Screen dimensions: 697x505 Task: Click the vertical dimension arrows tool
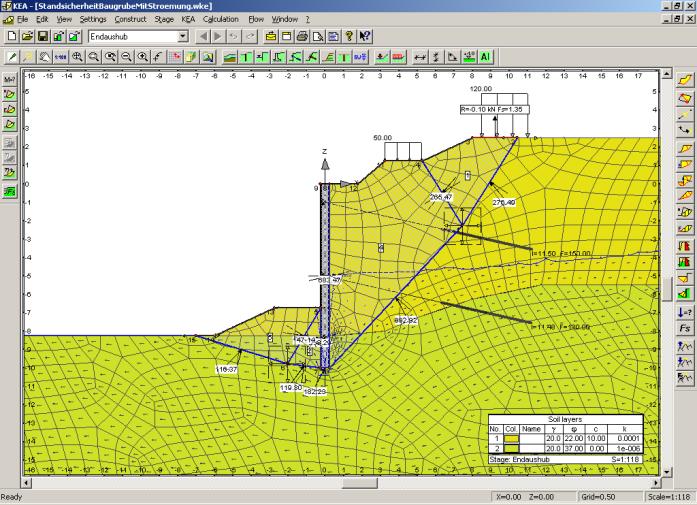pos(436,57)
